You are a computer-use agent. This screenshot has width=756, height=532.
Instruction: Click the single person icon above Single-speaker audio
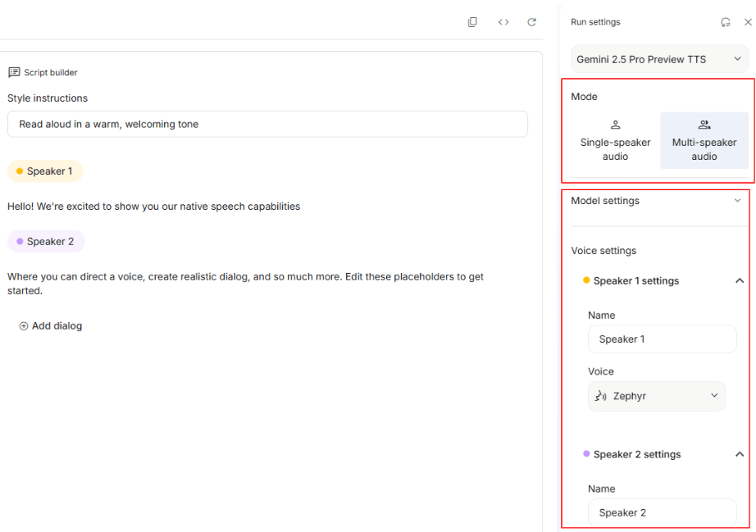coord(615,125)
